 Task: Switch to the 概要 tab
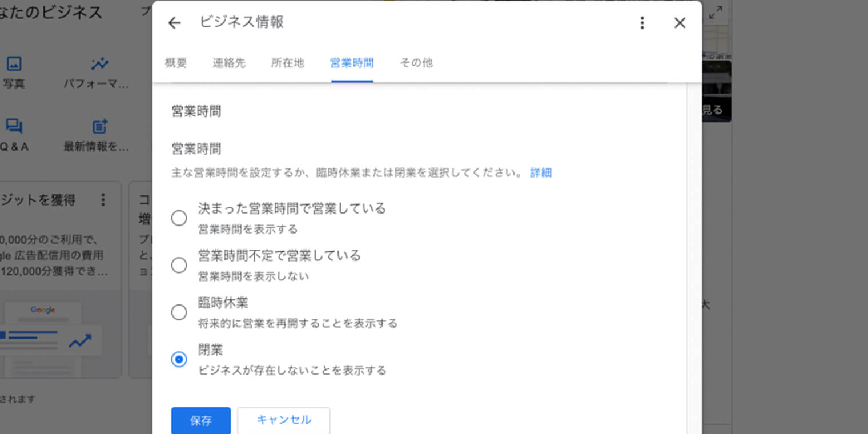click(x=176, y=63)
